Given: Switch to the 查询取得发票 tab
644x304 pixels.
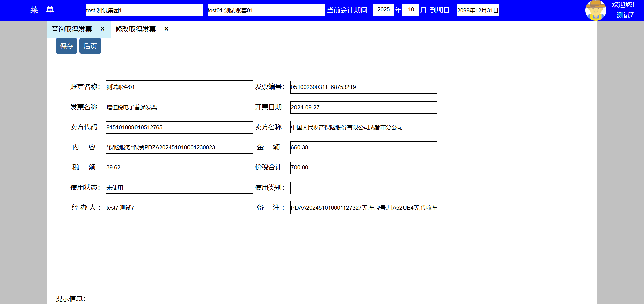Looking at the screenshot, I should coord(72,29).
